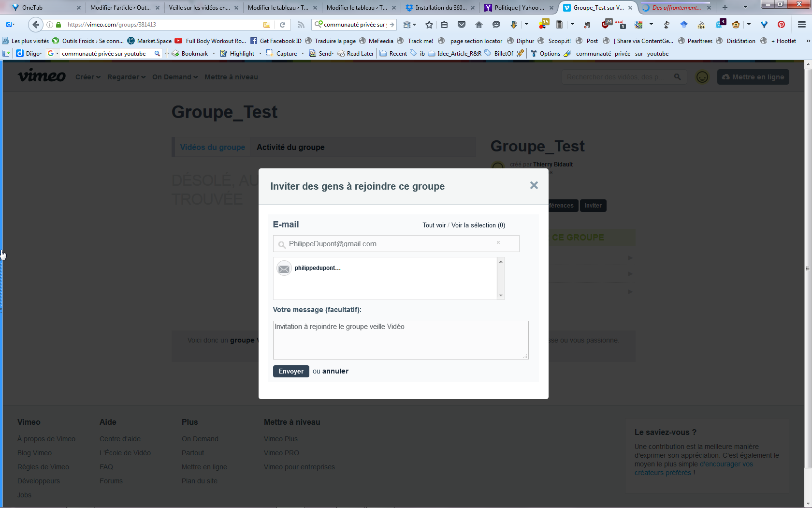
Task: Click the Full Body Workout YouTube bookmark
Action: pyautogui.click(x=210, y=41)
